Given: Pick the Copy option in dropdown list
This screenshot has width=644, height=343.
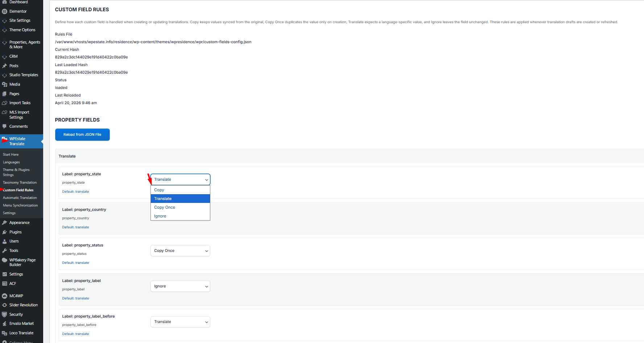Looking at the screenshot, I should [159, 190].
